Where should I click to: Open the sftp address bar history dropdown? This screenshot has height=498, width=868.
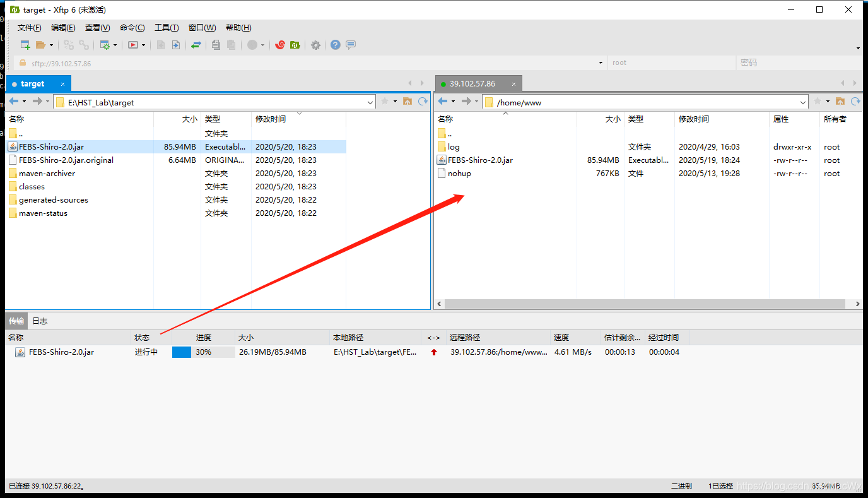[x=601, y=62]
